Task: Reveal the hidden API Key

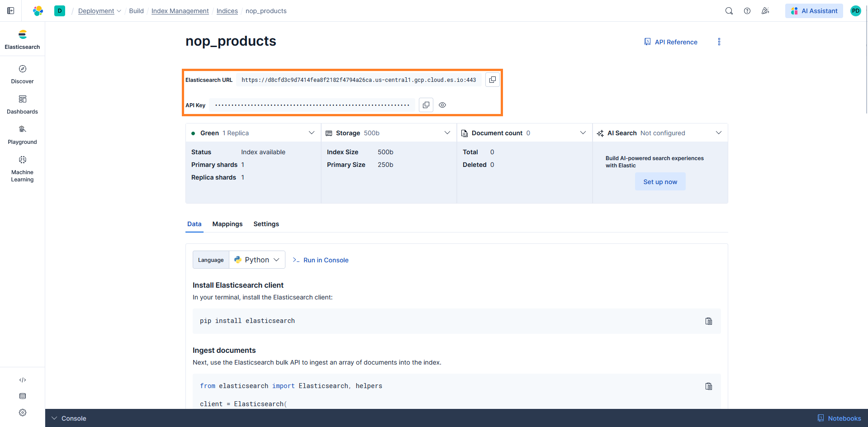Action: point(442,105)
